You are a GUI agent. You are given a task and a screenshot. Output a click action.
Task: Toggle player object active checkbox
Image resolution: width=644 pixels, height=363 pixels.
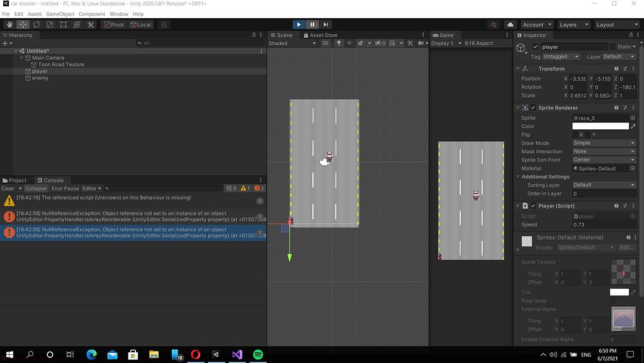coord(535,47)
